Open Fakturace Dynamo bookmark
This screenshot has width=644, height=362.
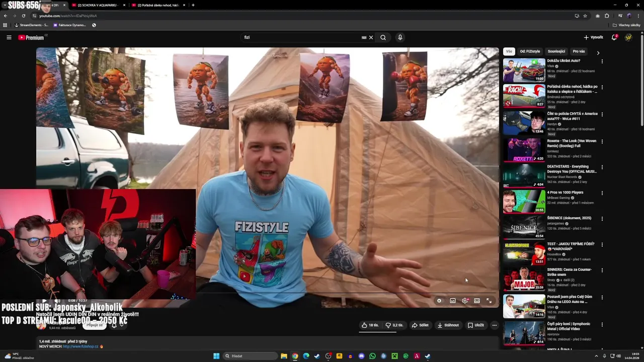[70, 25]
